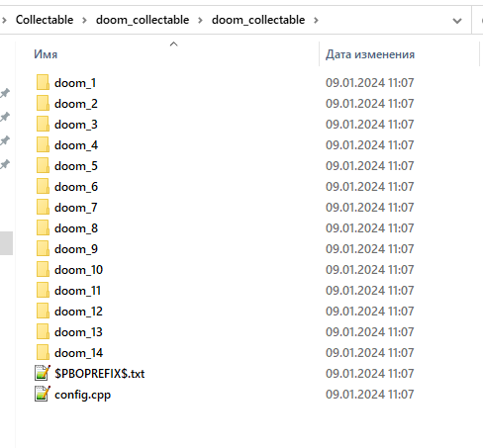This screenshot has width=483, height=448.
Task: Select the doom_1 folder name
Action: pos(75,83)
